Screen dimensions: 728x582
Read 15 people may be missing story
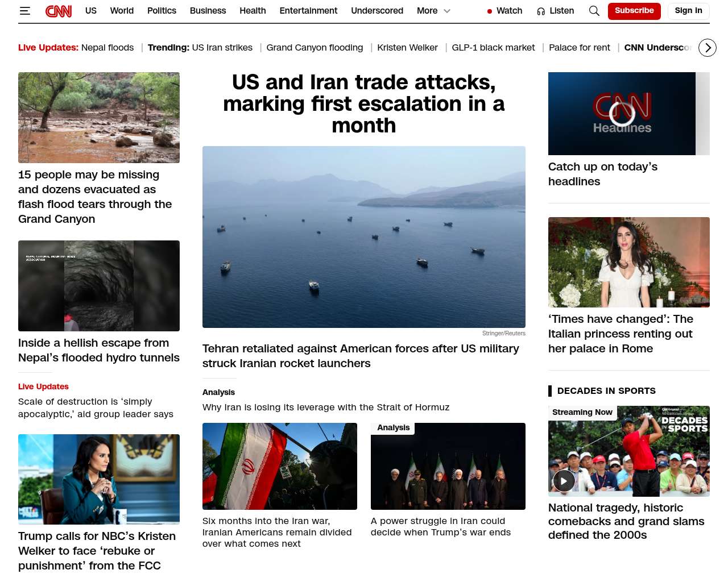95,197
